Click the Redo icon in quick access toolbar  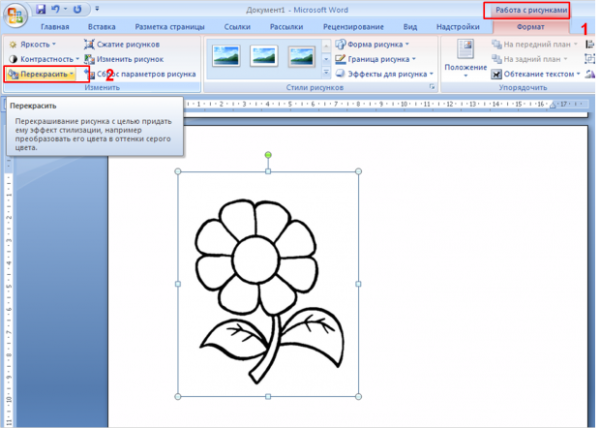click(x=77, y=9)
